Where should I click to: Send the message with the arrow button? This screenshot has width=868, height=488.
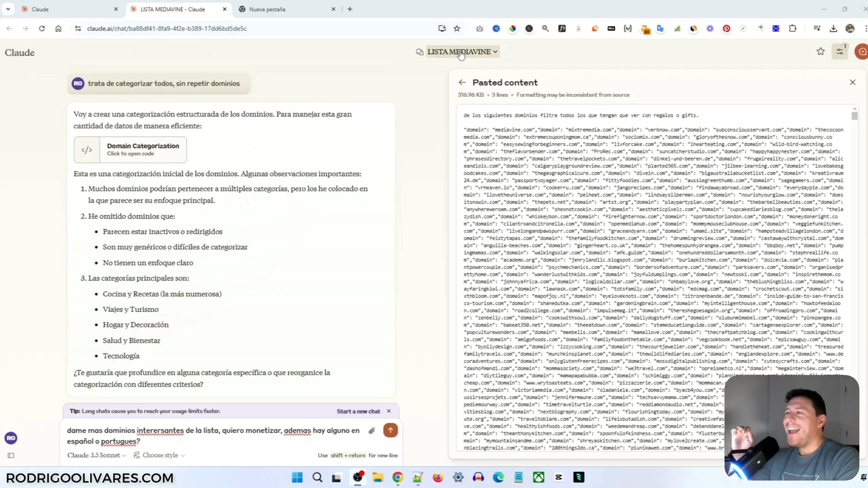[x=390, y=430]
